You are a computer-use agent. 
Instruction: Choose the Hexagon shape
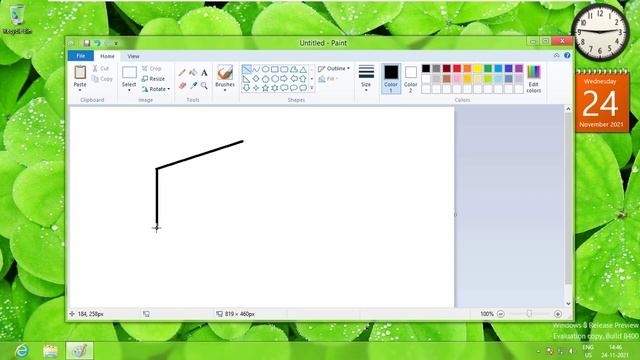275,78
